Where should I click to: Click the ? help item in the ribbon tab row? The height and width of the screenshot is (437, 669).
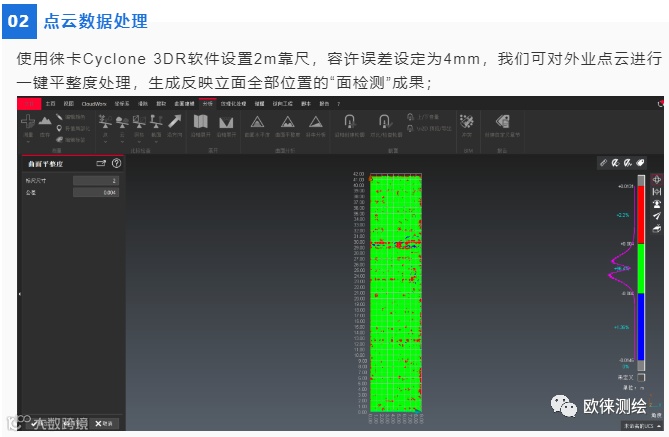click(x=338, y=104)
